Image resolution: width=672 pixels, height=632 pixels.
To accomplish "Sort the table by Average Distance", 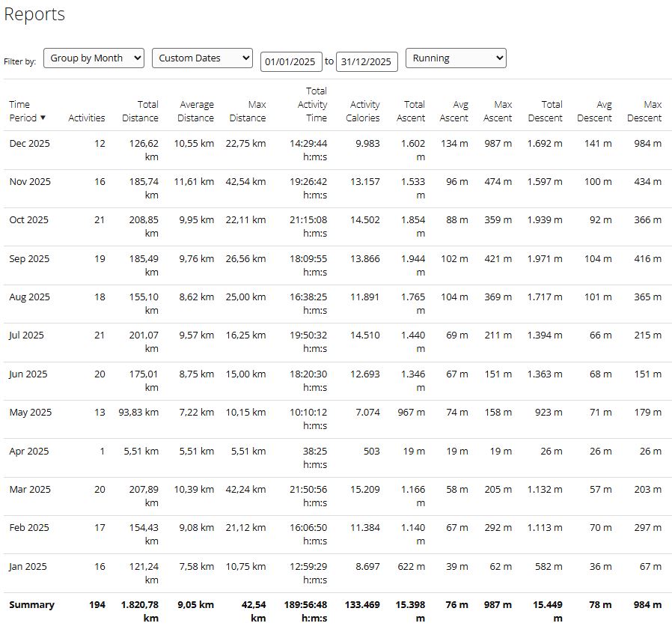I will pos(195,111).
